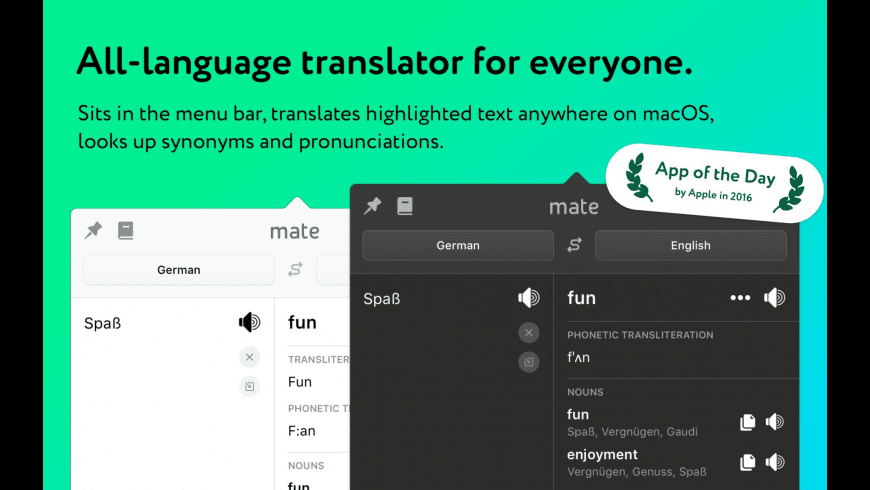Copy the noun fun entry

pyautogui.click(x=747, y=422)
